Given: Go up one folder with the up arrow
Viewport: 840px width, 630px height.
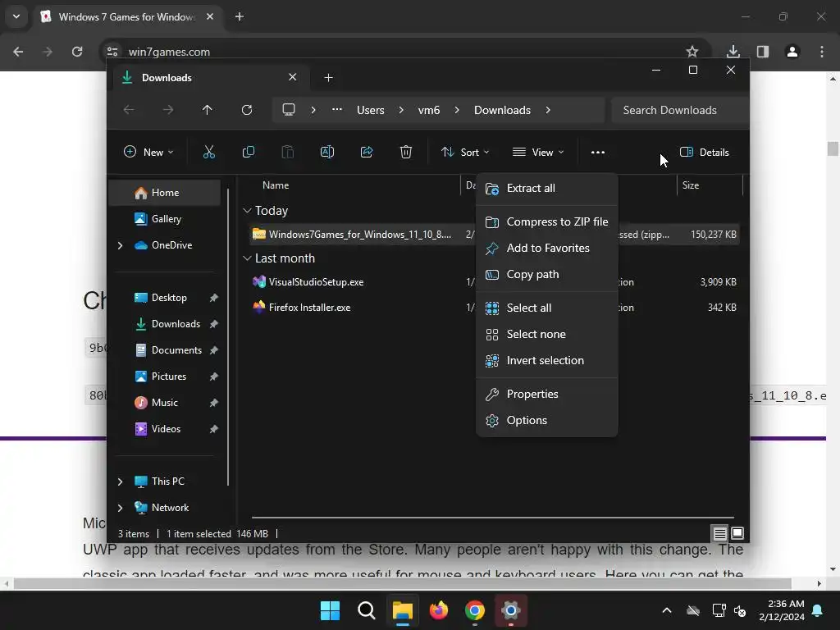Looking at the screenshot, I should [207, 110].
